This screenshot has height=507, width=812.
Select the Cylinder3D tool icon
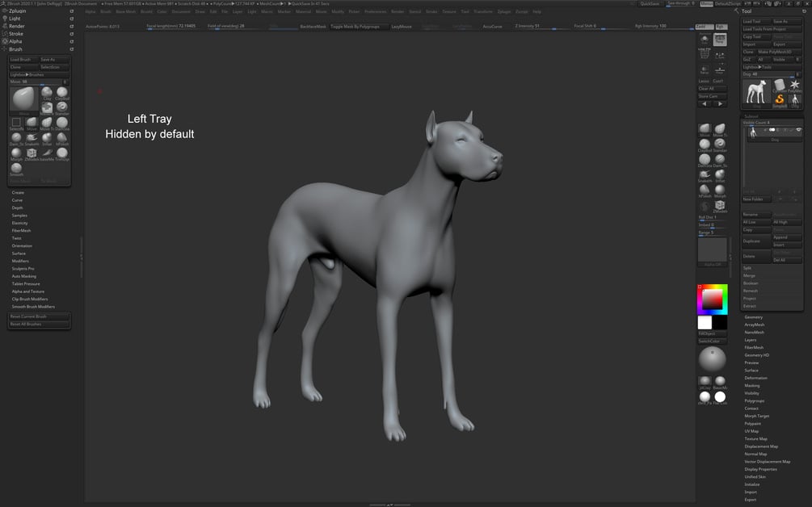tap(780, 86)
